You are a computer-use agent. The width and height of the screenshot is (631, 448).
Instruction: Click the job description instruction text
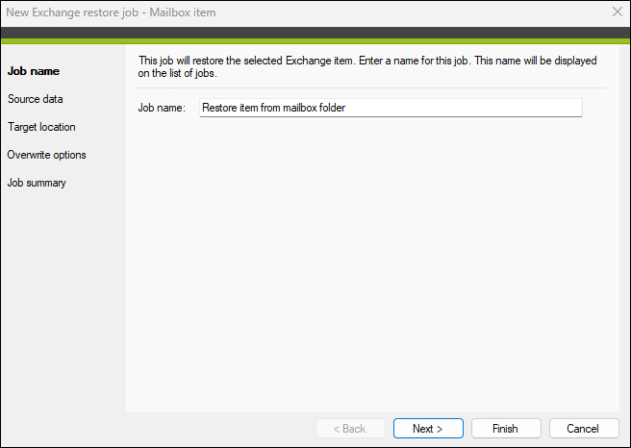[367, 67]
